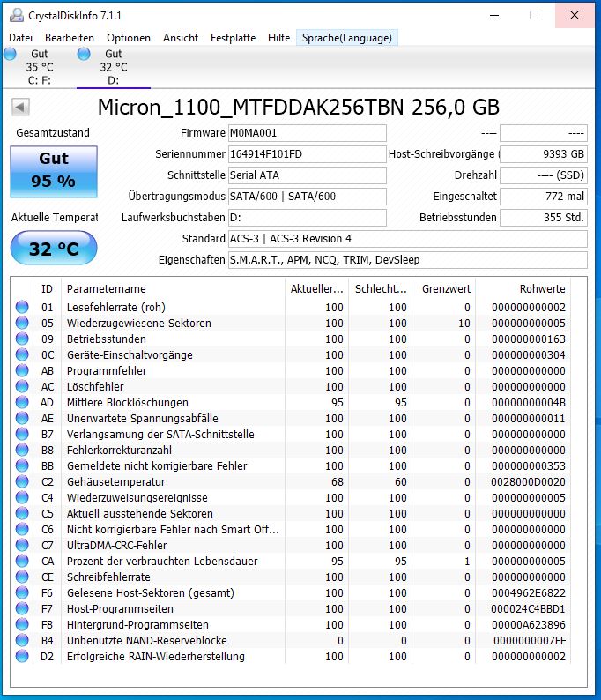Open the Hilfe menu
Image resolution: width=601 pixels, height=700 pixels.
(278, 38)
